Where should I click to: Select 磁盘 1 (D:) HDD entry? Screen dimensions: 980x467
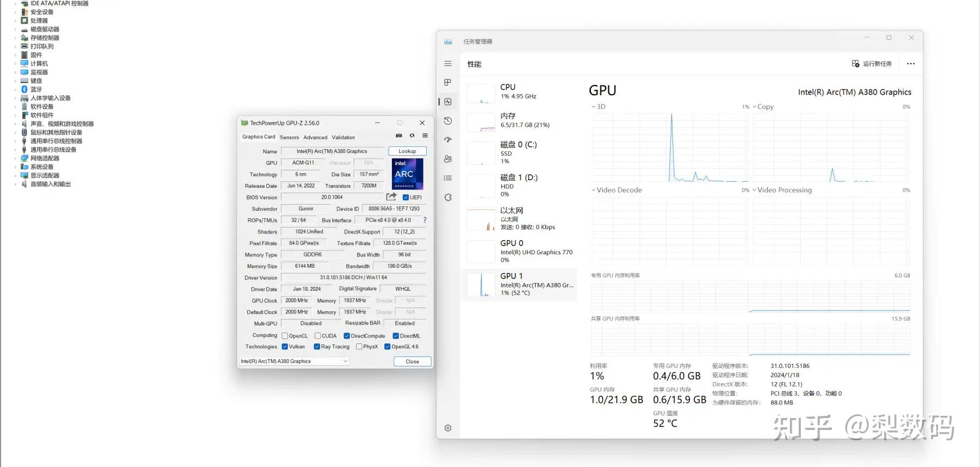click(520, 186)
